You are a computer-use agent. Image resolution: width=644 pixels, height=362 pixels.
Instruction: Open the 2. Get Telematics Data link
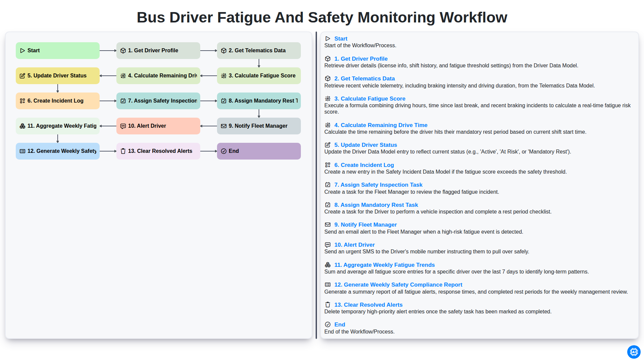coord(365,78)
